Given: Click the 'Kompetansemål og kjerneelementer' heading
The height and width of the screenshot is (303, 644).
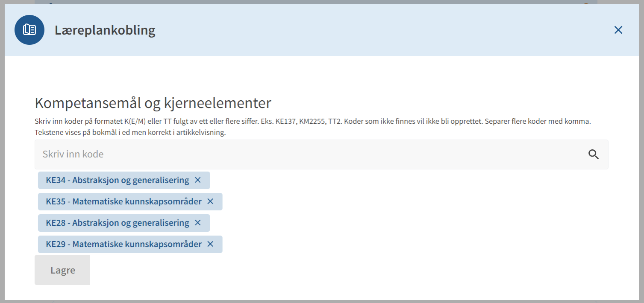Looking at the screenshot, I should pyautogui.click(x=153, y=103).
